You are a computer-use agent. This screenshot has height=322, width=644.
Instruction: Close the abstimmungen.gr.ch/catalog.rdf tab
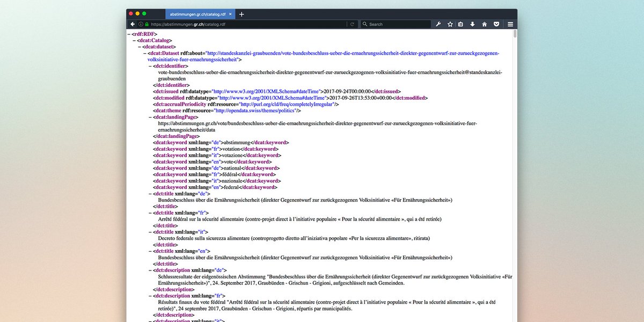click(x=230, y=14)
